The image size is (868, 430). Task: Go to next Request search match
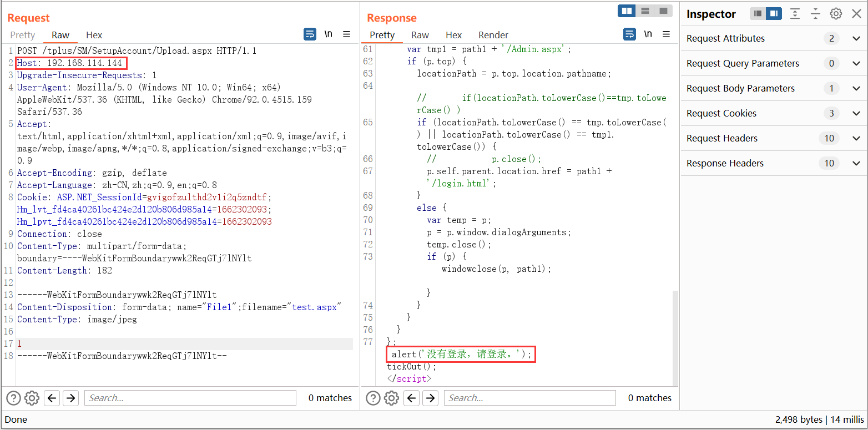point(70,398)
